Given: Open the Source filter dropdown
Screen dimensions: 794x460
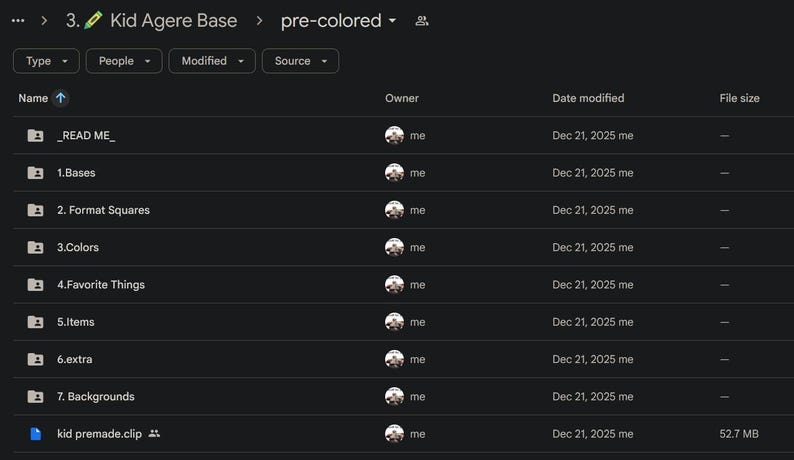Looking at the screenshot, I should click(300, 61).
